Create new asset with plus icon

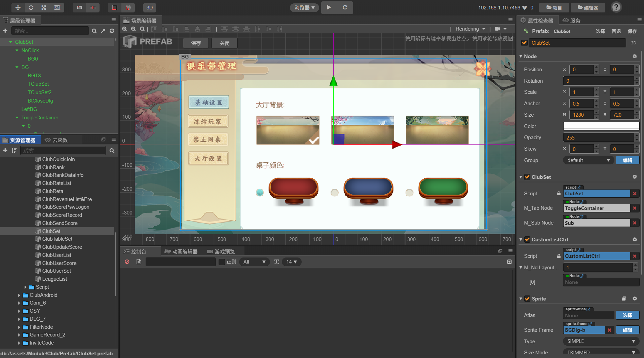pyautogui.click(x=5, y=150)
